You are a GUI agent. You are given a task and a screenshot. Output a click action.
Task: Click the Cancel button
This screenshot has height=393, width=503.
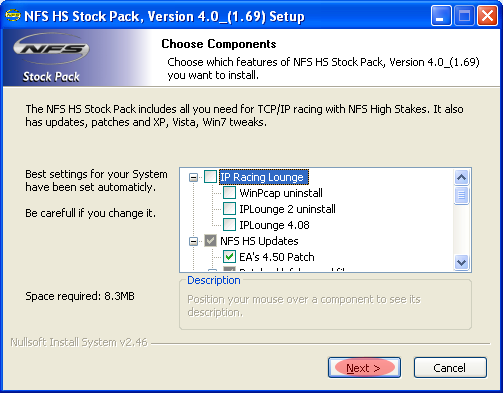450,368
